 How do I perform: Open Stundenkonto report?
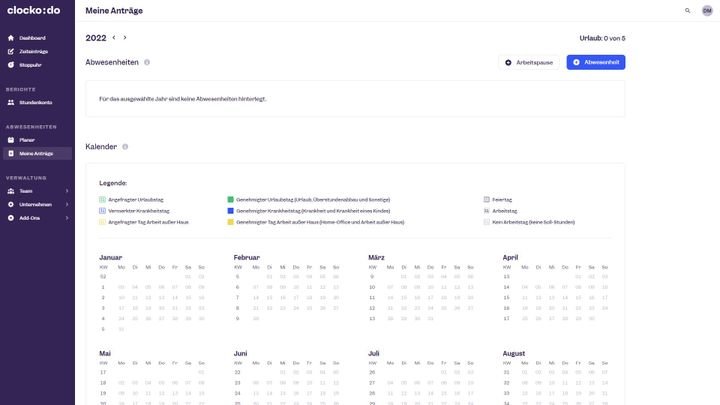(x=35, y=102)
